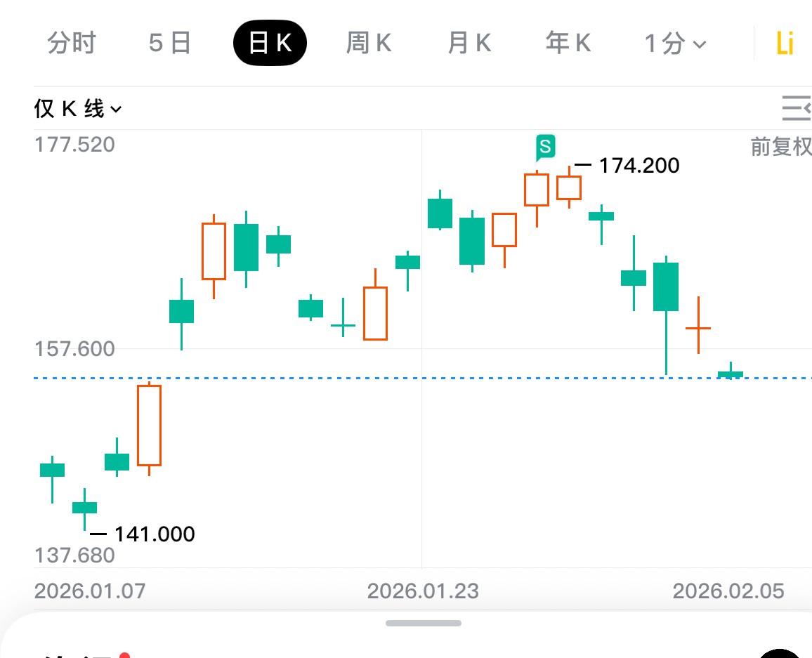
Task: Open the 月K chart view
Action: click(x=469, y=44)
